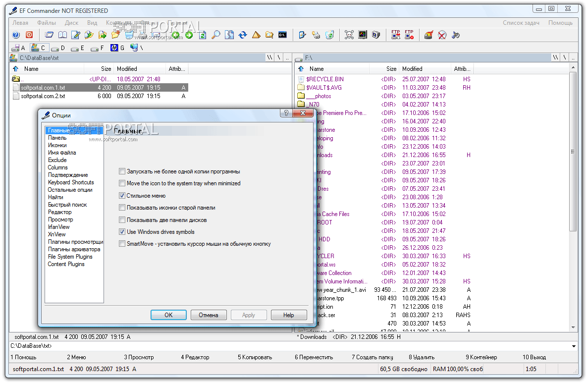The width and height of the screenshot is (588, 384).
Task: Open the command prompt toolbar icon
Action: [282, 35]
